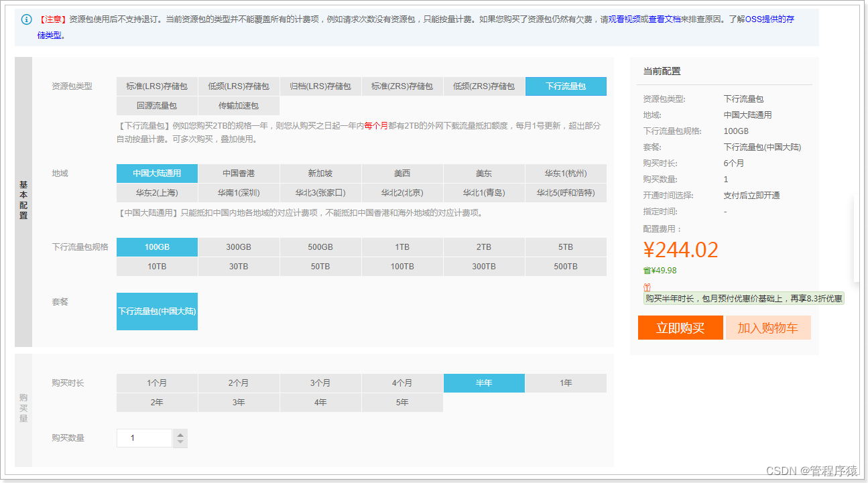
Task: Select 3个月 purchase duration
Action: (320, 383)
